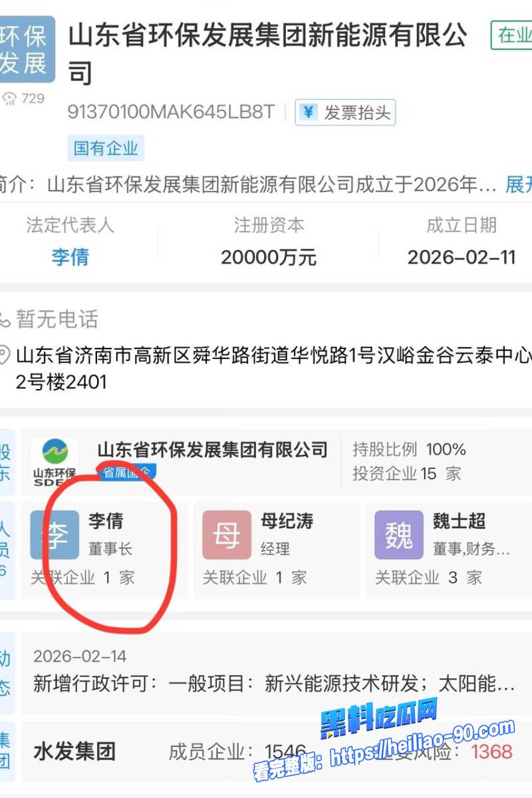The image size is (532, 798).
Task: Select the 注册资本 label
Action: [x=269, y=225]
